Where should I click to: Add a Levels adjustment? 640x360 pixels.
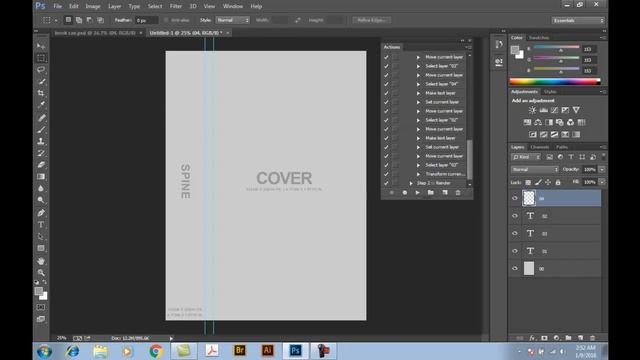(x=543, y=110)
